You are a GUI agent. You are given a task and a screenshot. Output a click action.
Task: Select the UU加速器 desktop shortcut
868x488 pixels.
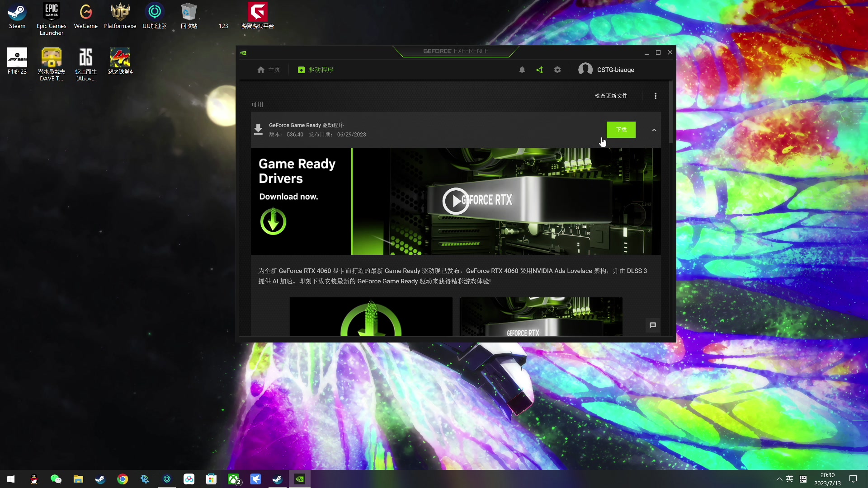[155, 16]
